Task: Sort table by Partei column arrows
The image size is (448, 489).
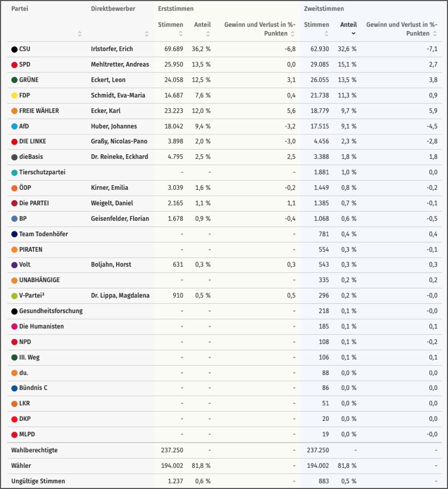Action: point(80,34)
